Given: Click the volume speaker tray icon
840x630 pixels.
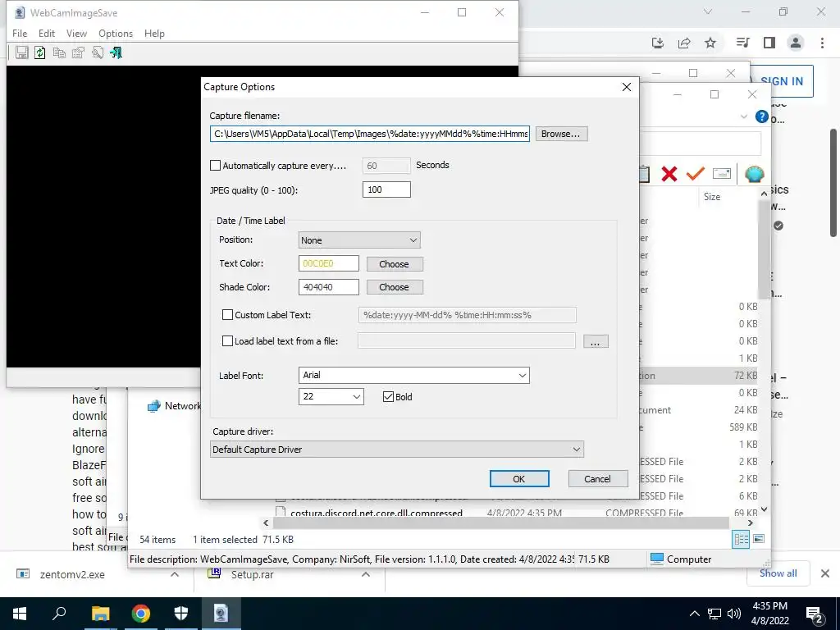Looking at the screenshot, I should 734,614.
